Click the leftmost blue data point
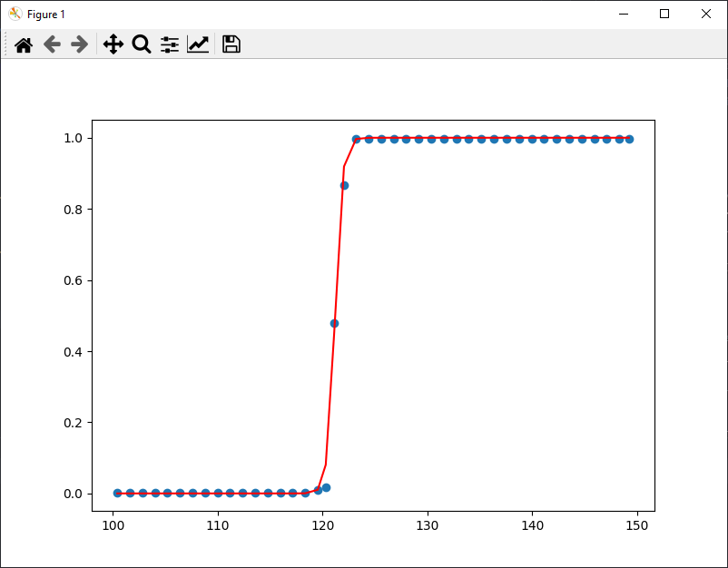728x568 pixels. (116, 494)
